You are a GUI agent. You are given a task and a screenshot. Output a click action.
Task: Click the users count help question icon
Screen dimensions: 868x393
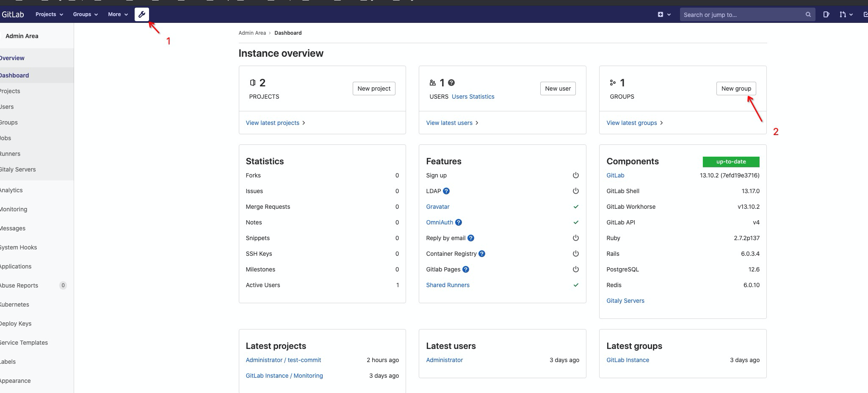coord(451,83)
